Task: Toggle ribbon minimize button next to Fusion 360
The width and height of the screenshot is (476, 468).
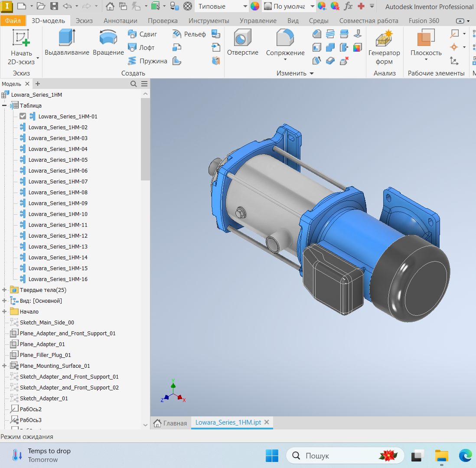Action: click(x=460, y=21)
